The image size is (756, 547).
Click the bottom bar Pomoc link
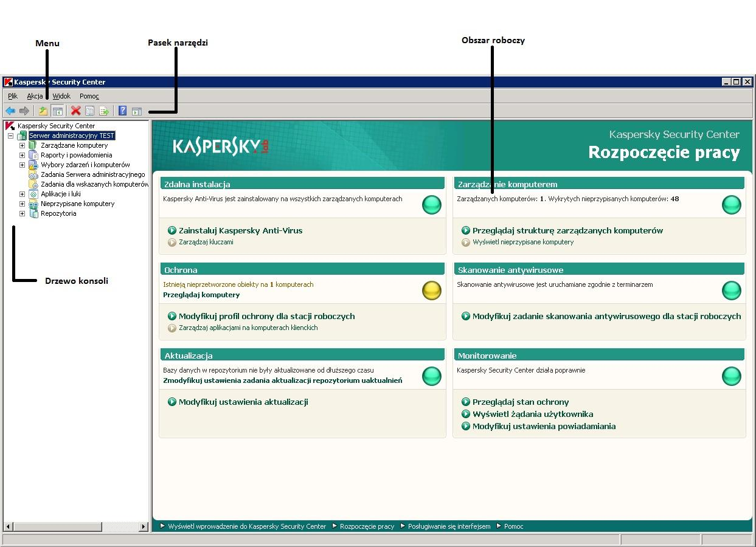coord(513,526)
